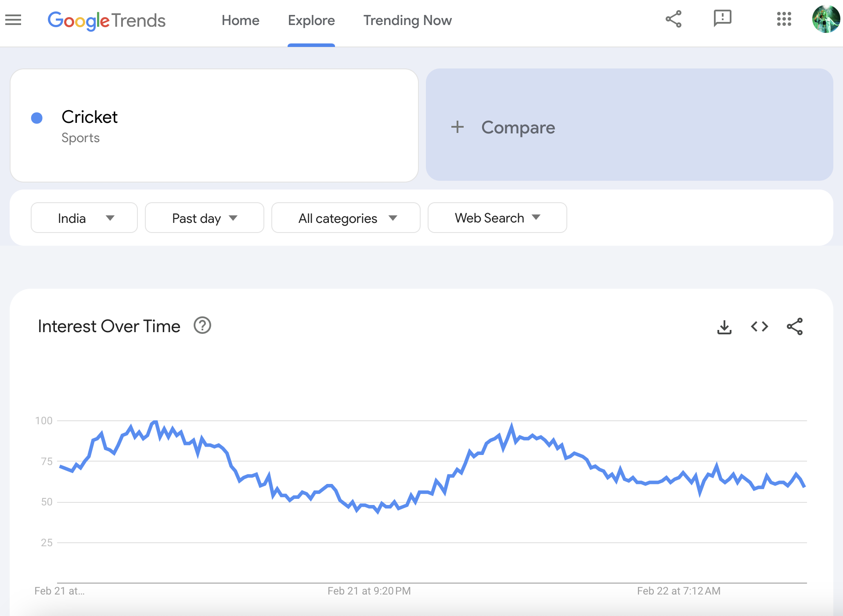The width and height of the screenshot is (843, 616).
Task: Click the download icon for Interest Over Time
Action: 724,326
